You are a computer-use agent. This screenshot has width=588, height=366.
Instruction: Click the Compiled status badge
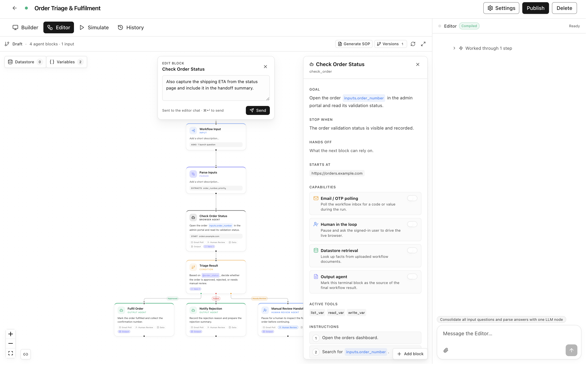click(471, 26)
